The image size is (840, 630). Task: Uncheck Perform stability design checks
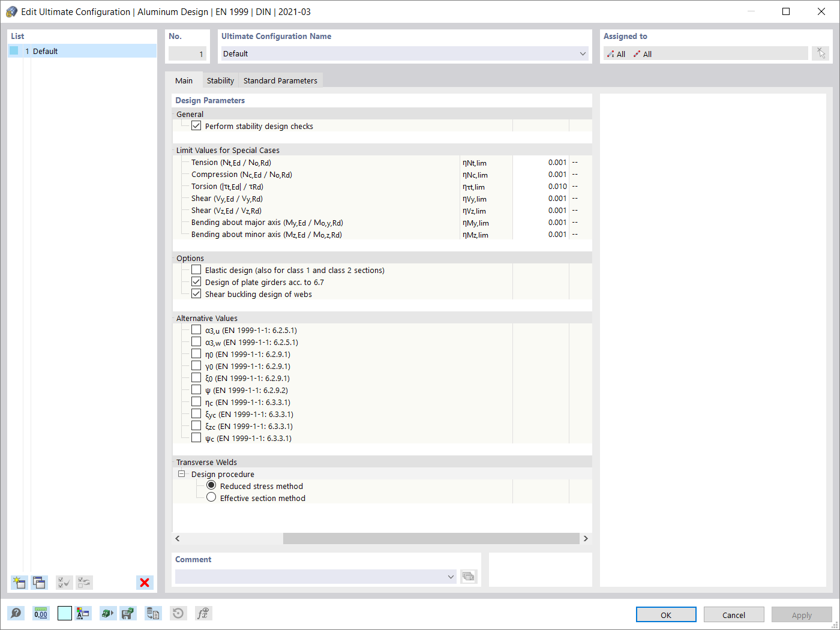196,125
